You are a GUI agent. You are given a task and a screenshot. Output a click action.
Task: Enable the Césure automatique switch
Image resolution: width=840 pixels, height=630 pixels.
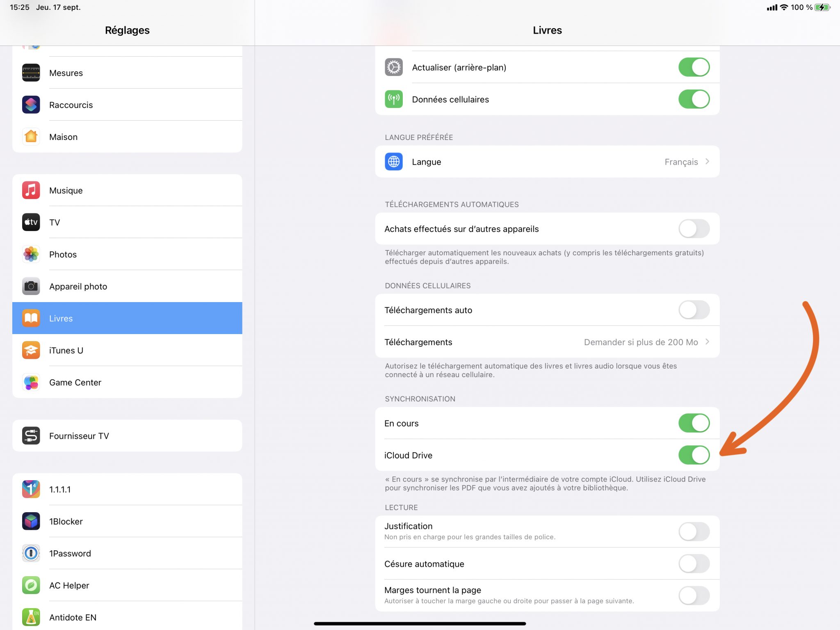(694, 564)
